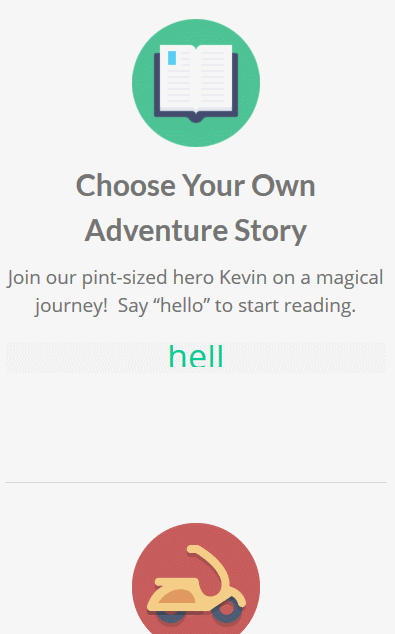Click the green circle behind the book

pos(196,83)
